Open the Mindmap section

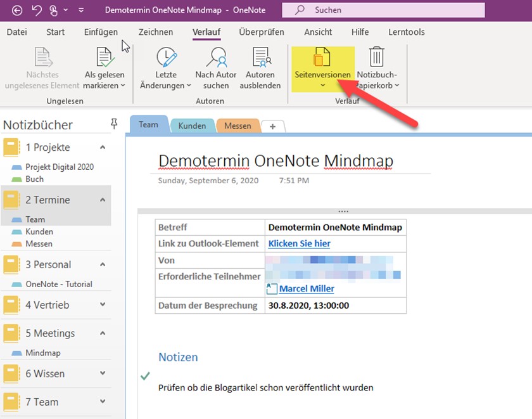click(43, 353)
